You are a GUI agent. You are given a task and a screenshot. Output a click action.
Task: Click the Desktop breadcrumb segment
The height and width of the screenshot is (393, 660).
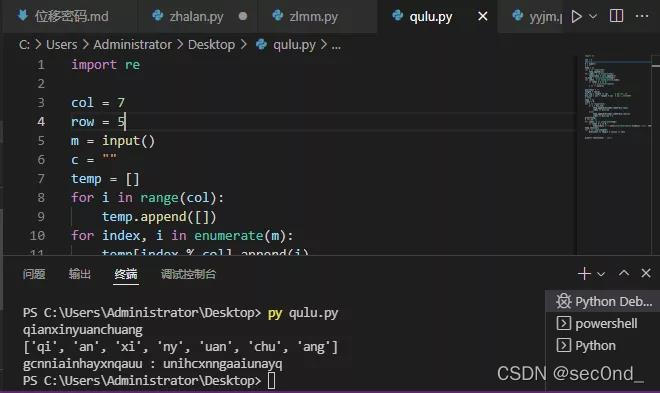pos(211,45)
